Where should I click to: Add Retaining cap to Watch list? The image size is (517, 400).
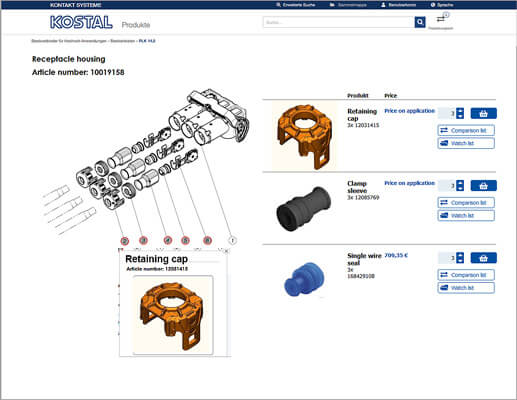tap(466, 143)
